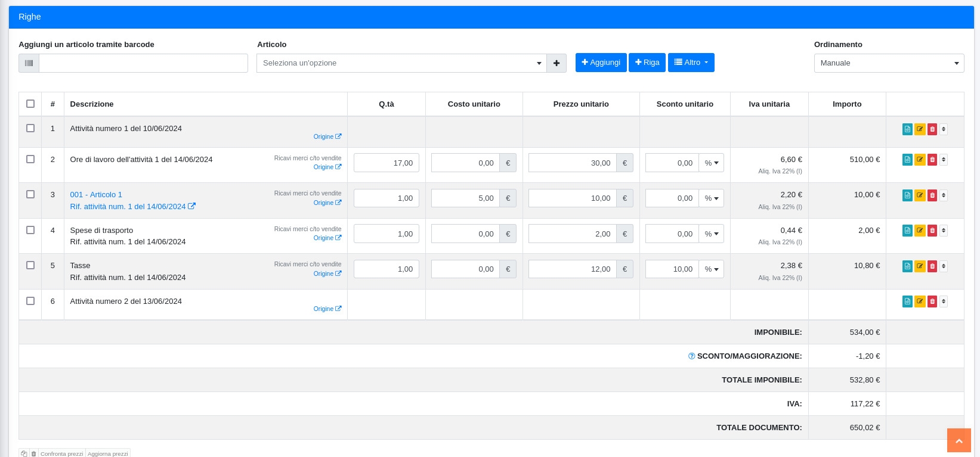Click the sort handle on row 4
The width and height of the screenshot is (980, 457).
(944, 231)
